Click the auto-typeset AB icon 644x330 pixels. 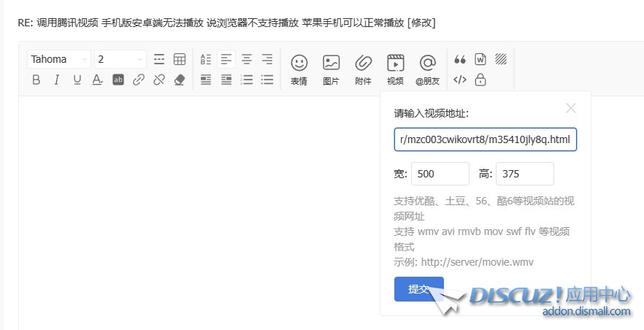pyautogui.click(x=206, y=59)
